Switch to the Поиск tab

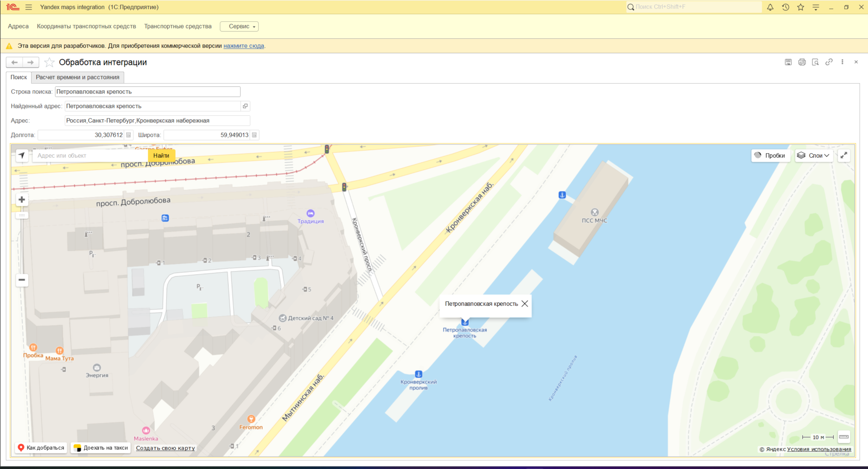pos(19,77)
